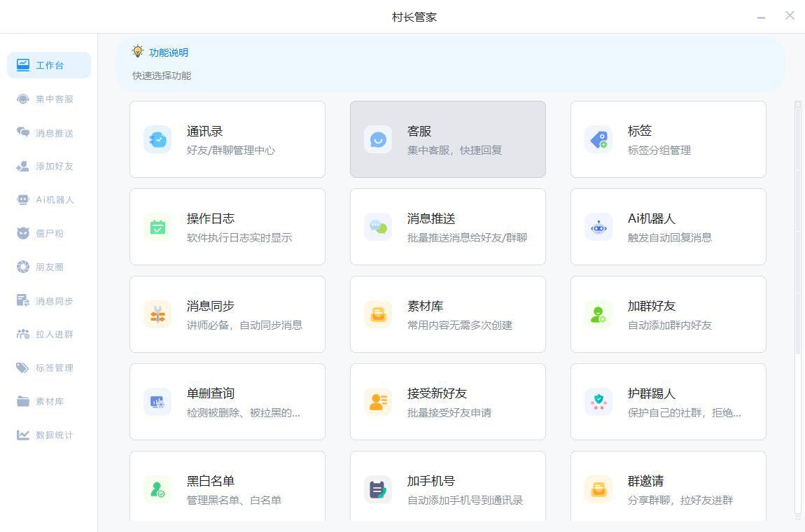
Task: Click the 通讯录 contact book icon
Action: coord(157,139)
